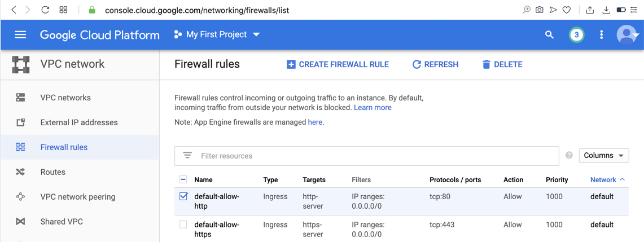Open the hamburger navigation menu

coord(20,35)
